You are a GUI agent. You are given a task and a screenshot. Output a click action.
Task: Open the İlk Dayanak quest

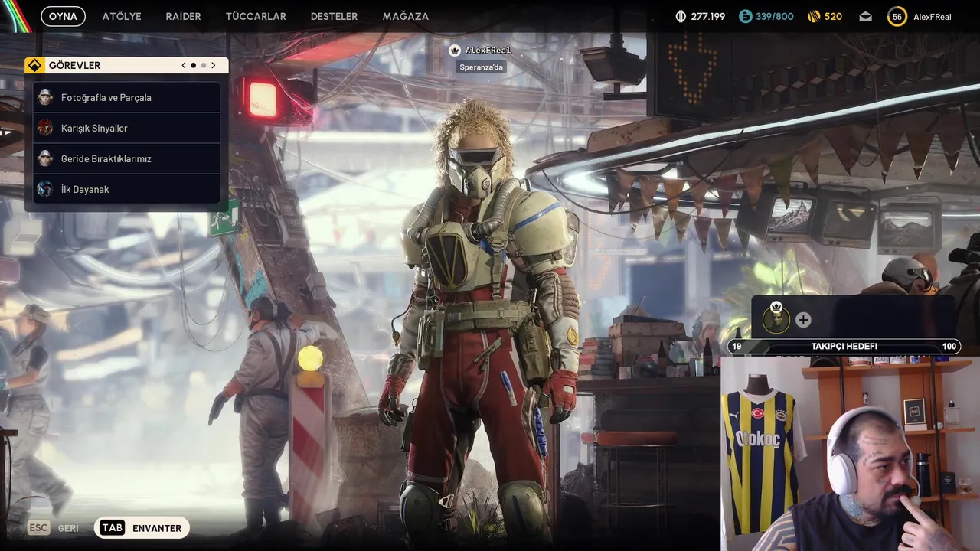coord(126,189)
